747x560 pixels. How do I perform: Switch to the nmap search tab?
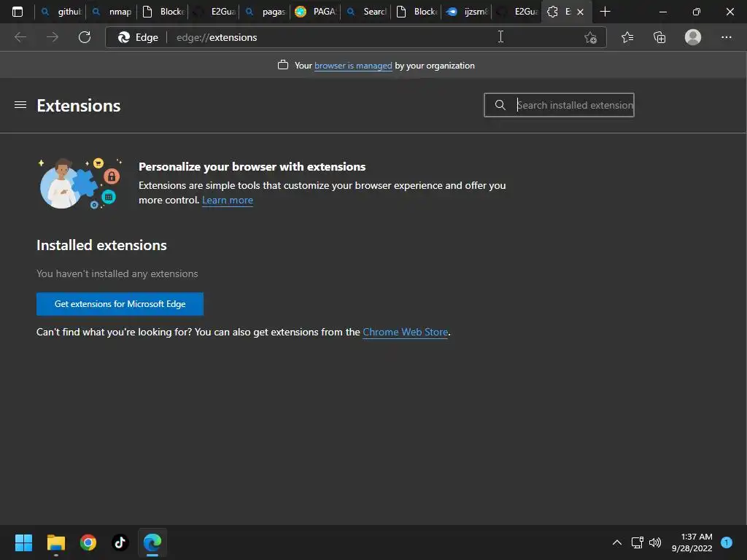pyautogui.click(x=112, y=12)
